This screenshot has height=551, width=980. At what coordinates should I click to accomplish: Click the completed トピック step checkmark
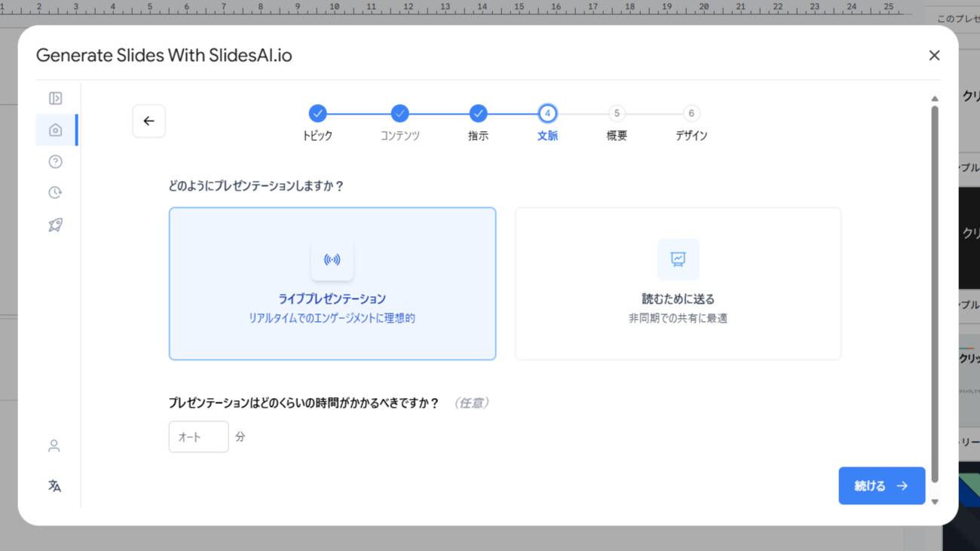tap(317, 113)
